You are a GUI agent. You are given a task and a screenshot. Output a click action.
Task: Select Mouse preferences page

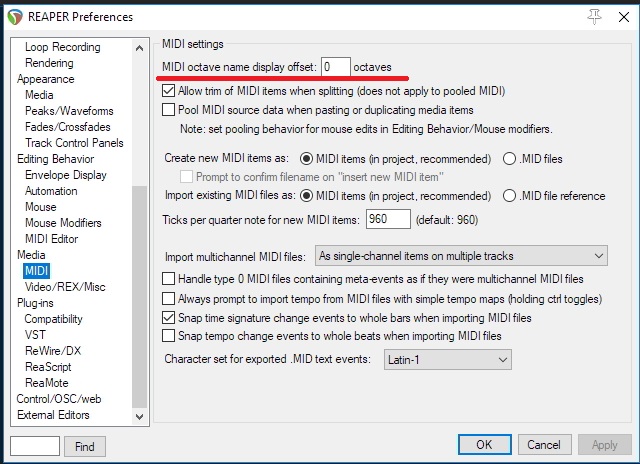pos(40,206)
